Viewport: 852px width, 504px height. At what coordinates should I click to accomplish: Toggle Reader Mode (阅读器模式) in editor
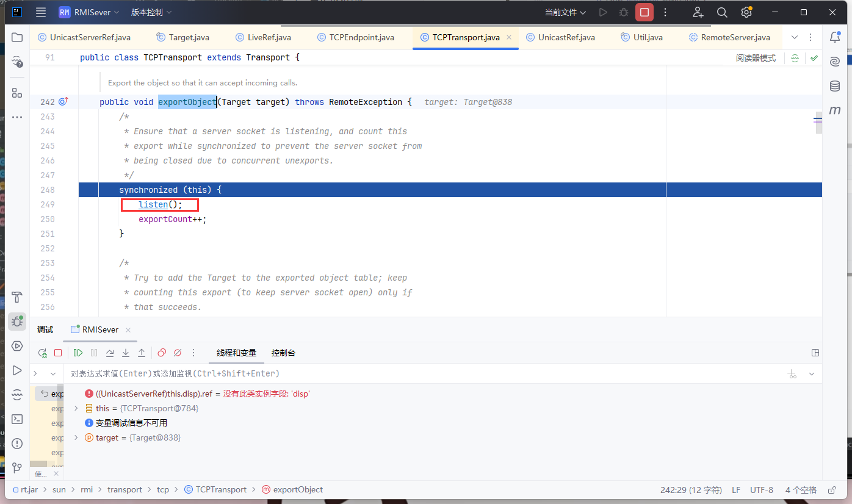756,58
